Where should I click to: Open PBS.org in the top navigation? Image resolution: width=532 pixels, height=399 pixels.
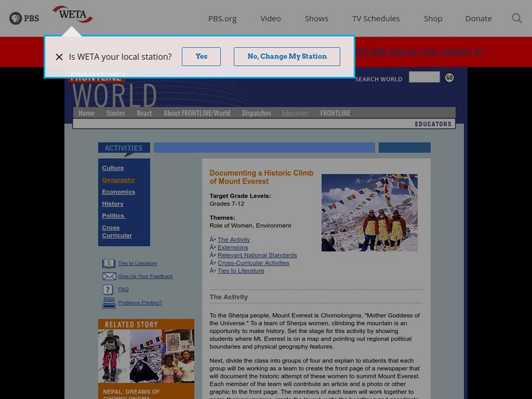click(x=222, y=19)
